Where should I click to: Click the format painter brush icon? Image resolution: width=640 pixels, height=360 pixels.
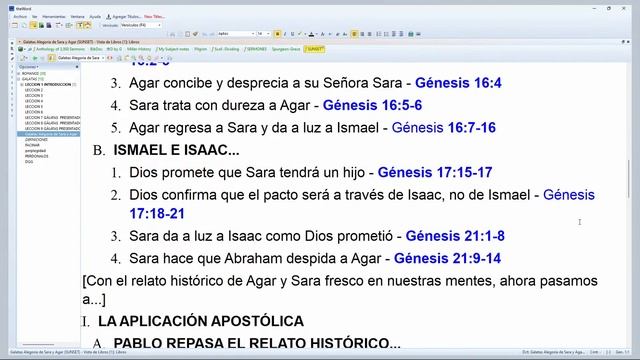[x=196, y=34]
